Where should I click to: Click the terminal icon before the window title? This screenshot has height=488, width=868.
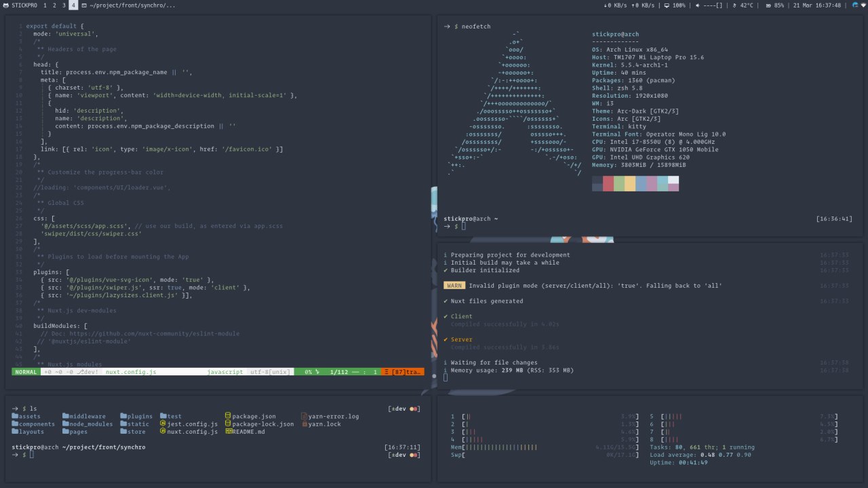tap(84, 5)
